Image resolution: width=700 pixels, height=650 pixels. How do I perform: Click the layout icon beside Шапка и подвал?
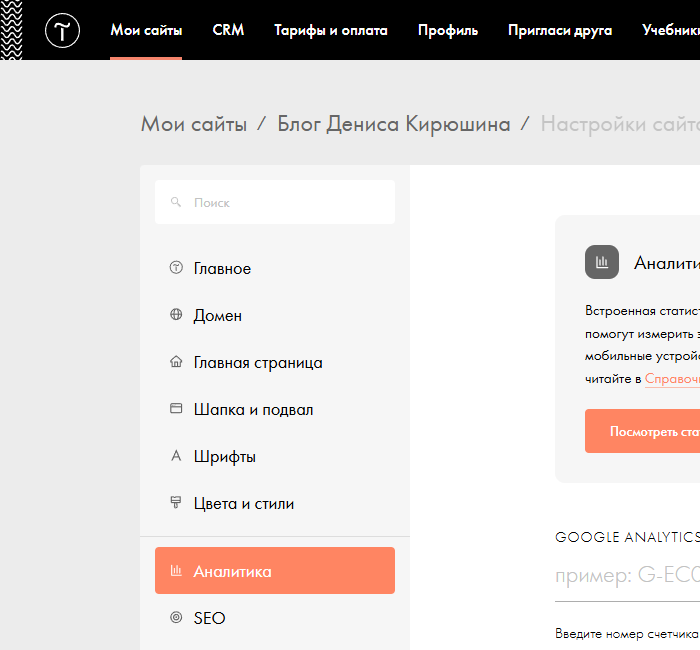click(x=176, y=408)
